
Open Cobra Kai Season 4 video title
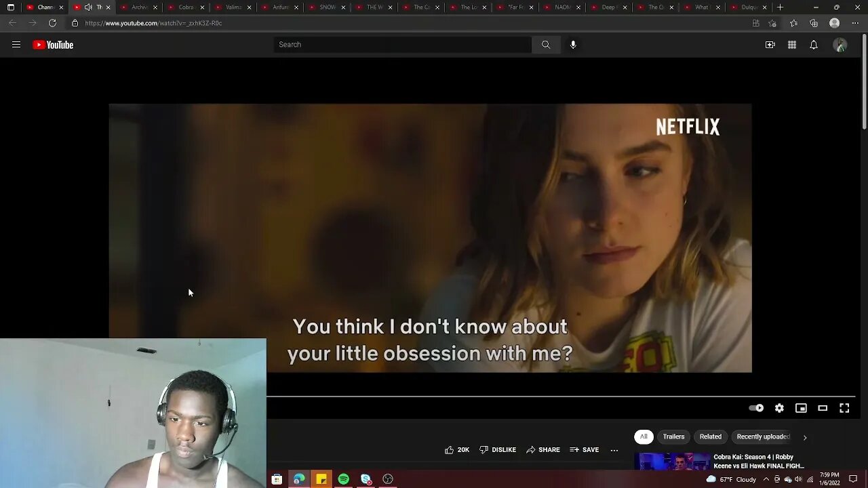point(758,462)
